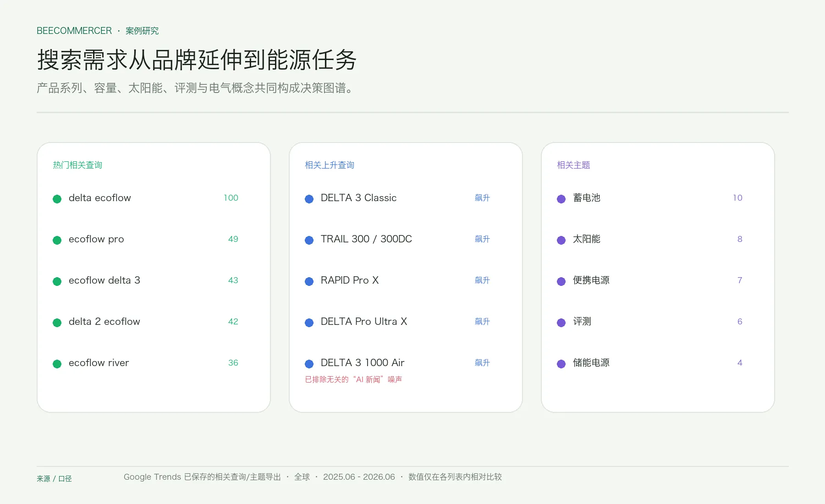The height and width of the screenshot is (504, 825).
Task: Click the blue dot beside DELTA 3 Classic
Action: pyautogui.click(x=309, y=199)
